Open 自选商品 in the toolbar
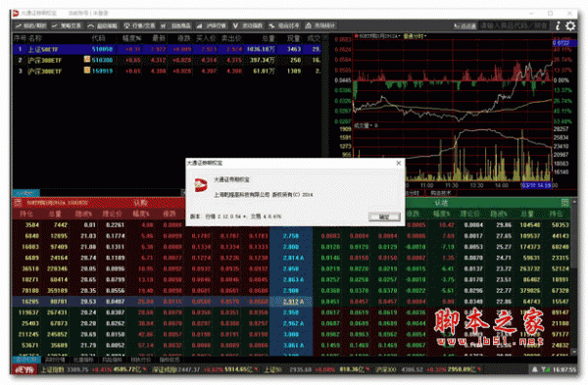 (x=176, y=25)
